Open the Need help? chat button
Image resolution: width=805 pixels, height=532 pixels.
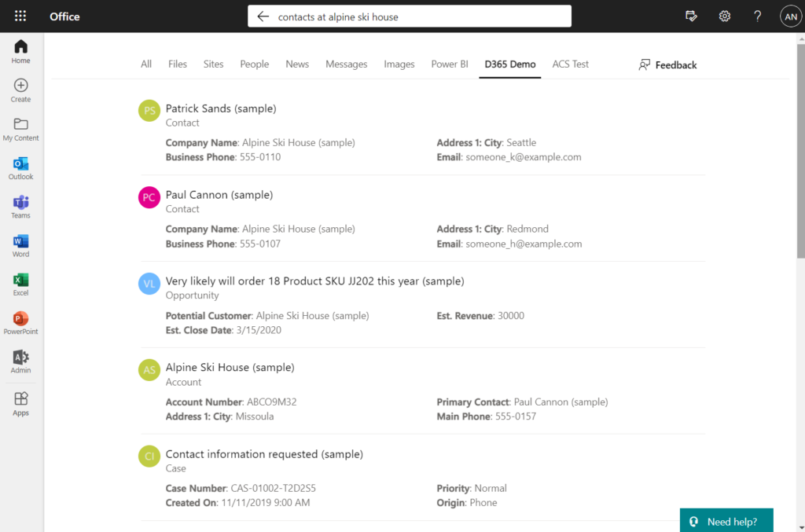(x=726, y=521)
